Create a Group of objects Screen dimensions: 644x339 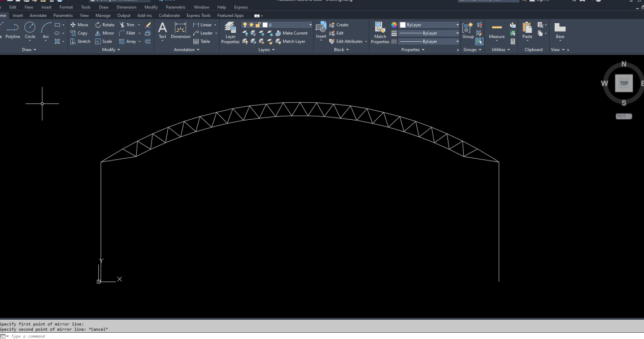(x=468, y=31)
